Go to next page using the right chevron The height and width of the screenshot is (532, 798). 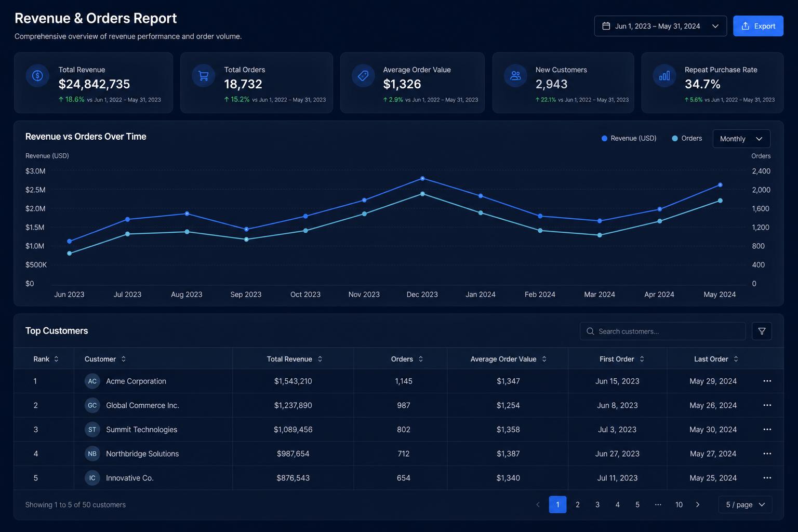(x=698, y=504)
